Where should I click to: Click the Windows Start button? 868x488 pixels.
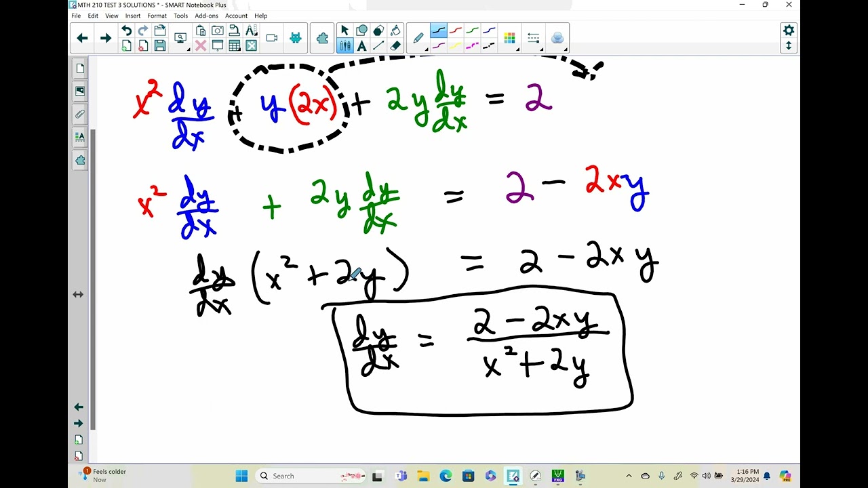[x=241, y=476]
